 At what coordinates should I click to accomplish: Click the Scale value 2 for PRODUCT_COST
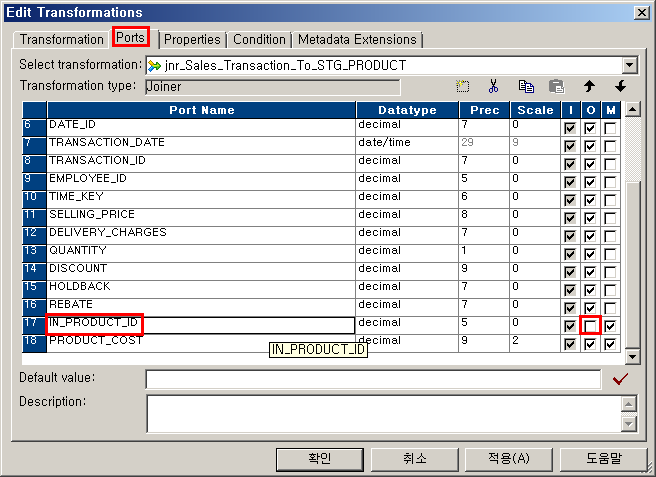coord(535,343)
